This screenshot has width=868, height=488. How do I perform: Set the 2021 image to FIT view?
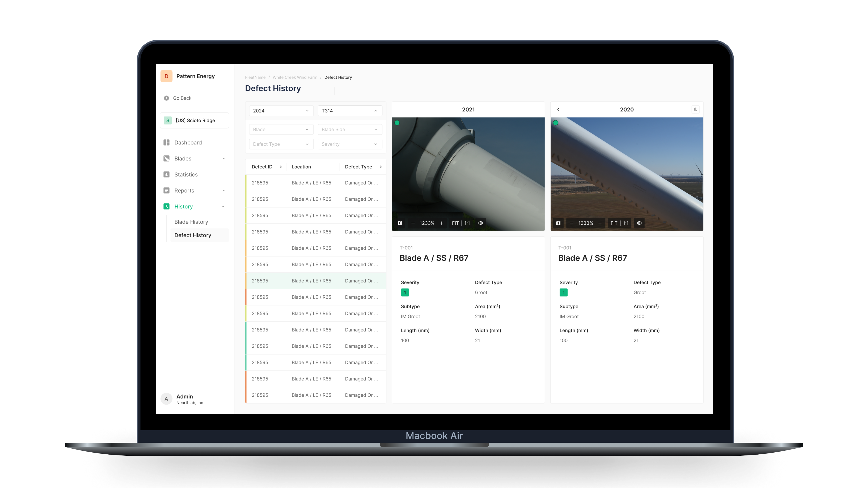point(455,223)
